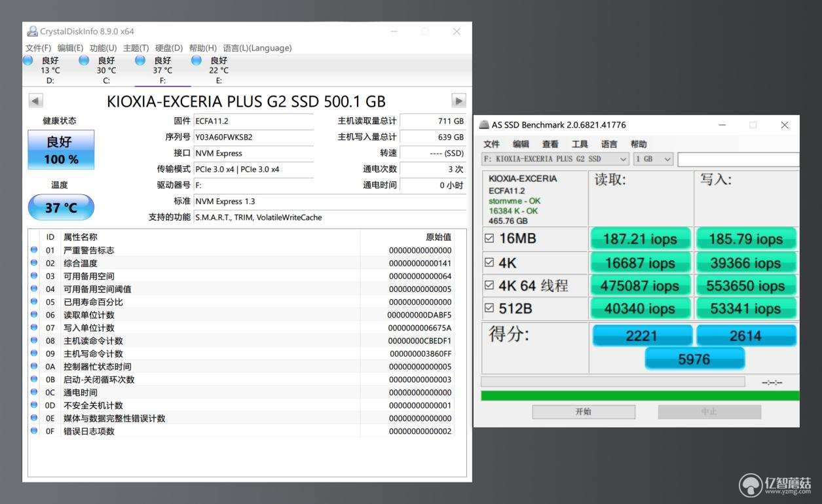
Task: Click the 16MB read result 187.21 iops
Action: coord(640,239)
